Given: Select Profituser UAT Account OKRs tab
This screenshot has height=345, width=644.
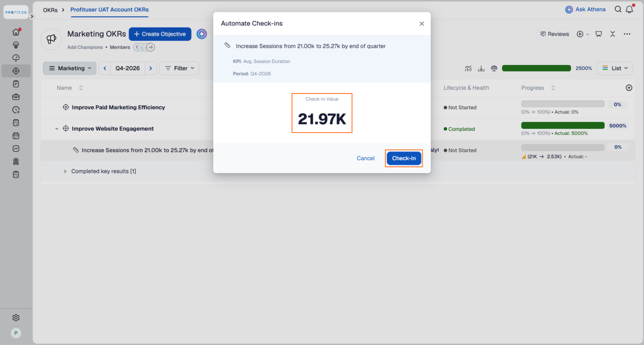Looking at the screenshot, I should (110, 10).
